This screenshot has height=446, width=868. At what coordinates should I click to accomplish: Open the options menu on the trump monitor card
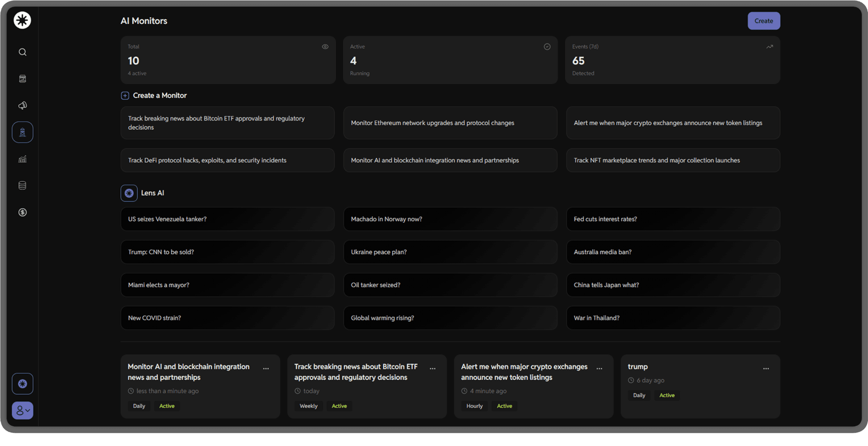point(766,368)
